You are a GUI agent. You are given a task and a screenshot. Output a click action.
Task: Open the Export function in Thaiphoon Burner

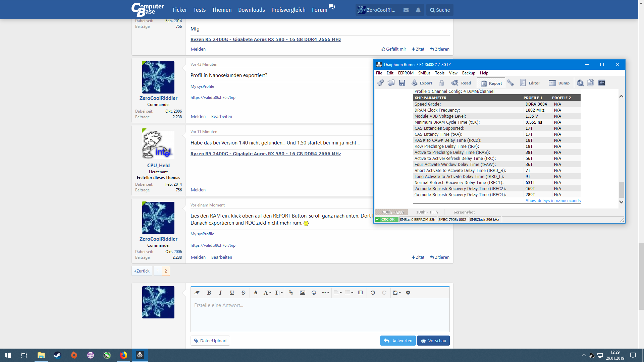(422, 83)
